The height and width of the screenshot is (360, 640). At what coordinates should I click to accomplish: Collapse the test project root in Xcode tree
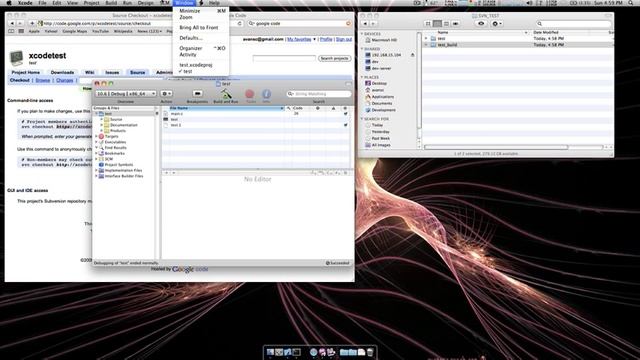pos(96,114)
